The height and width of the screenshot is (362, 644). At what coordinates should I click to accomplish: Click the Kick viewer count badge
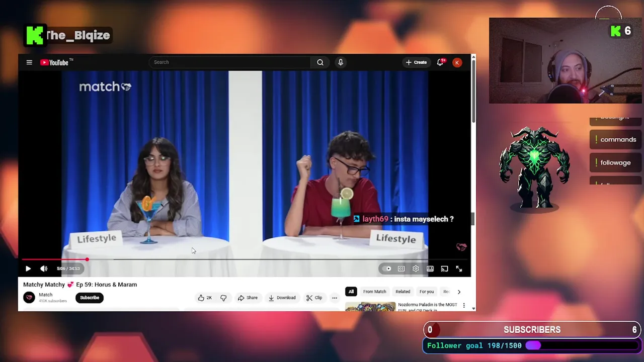(620, 31)
